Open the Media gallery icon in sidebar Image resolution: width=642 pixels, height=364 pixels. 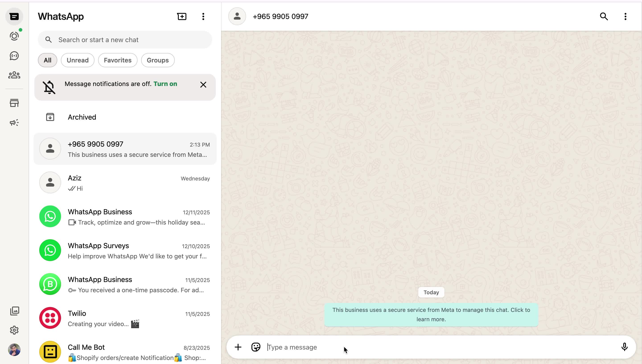coord(14,311)
